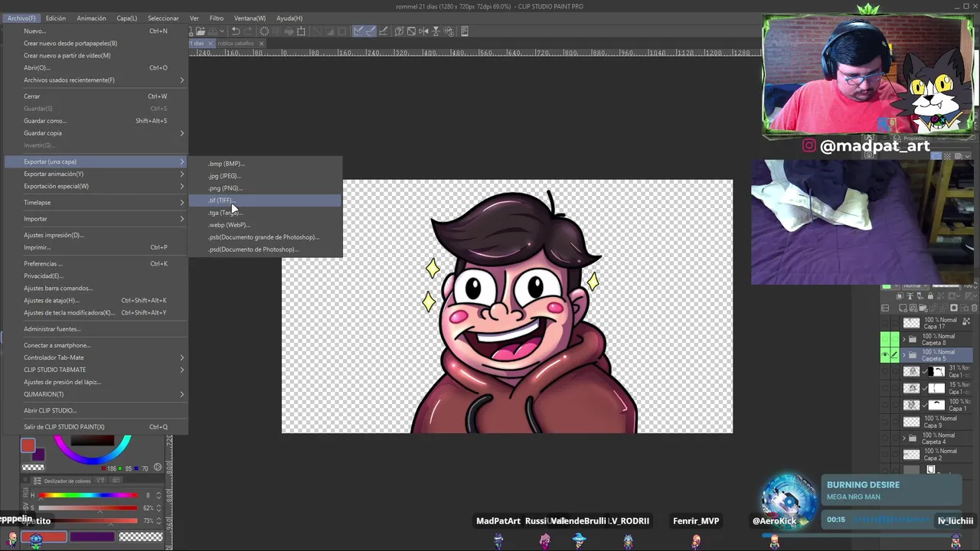Toggle the Snap to Grid toolbar icon
Screen dimensions: 980x551
pos(384,31)
